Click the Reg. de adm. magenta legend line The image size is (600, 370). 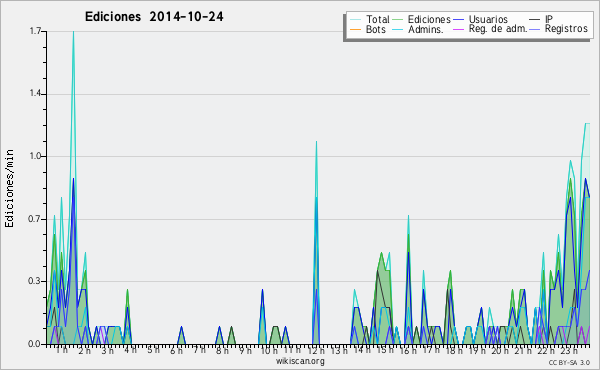[x=458, y=29]
